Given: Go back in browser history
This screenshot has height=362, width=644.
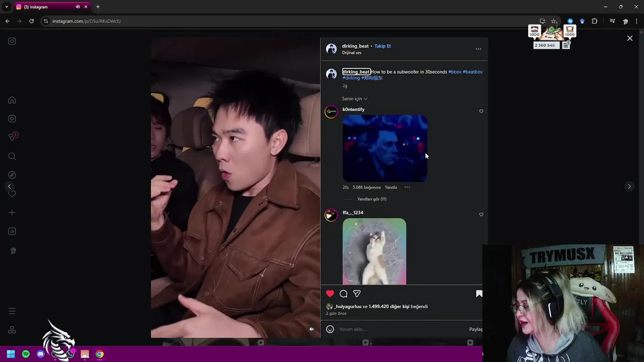Looking at the screenshot, I should pos(8,21).
